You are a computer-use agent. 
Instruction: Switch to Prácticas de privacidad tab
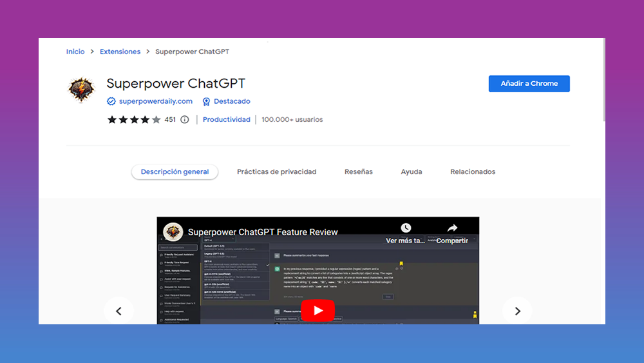click(277, 172)
